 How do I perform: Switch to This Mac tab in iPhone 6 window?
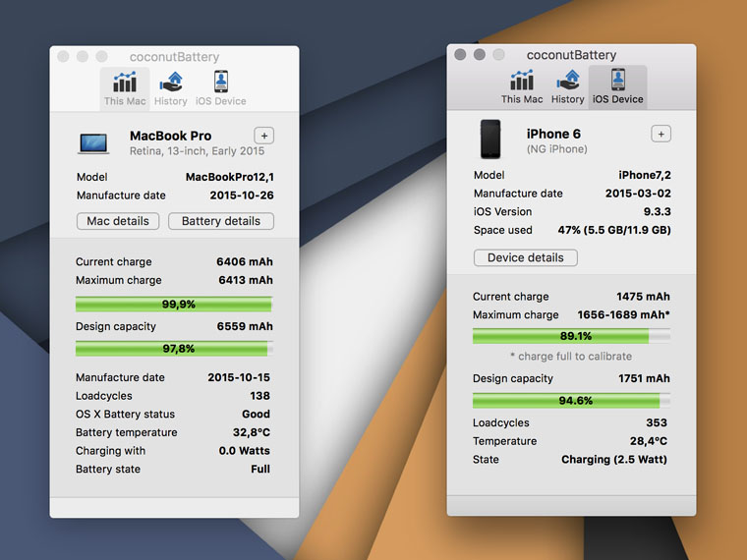click(522, 87)
